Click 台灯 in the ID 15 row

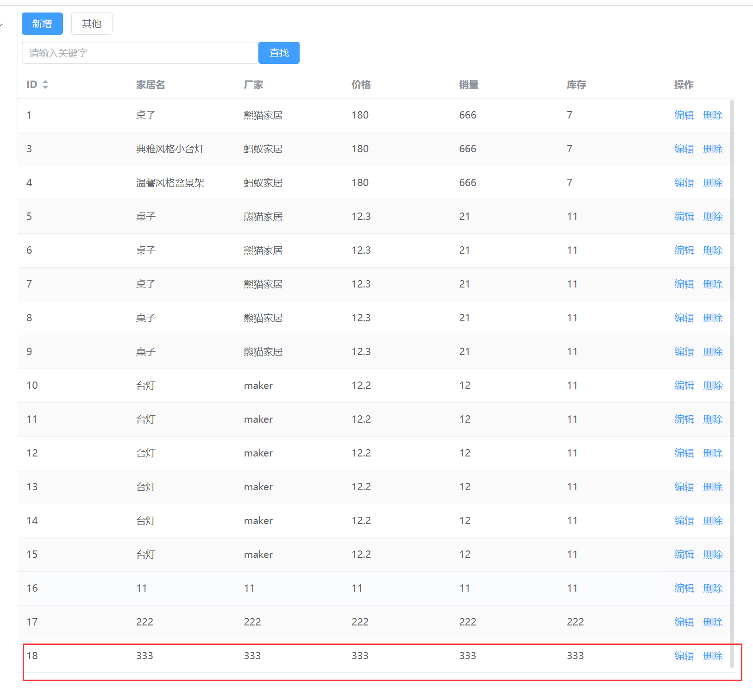(x=146, y=555)
